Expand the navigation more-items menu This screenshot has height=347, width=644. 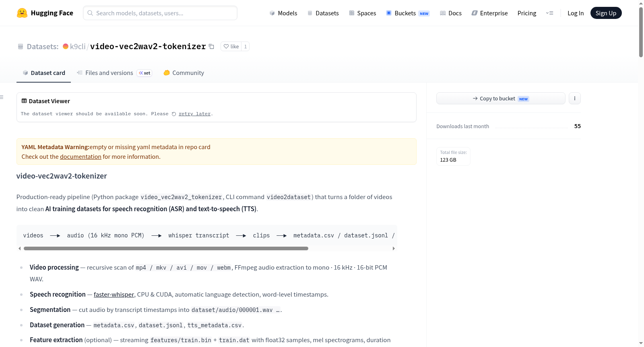[549, 13]
